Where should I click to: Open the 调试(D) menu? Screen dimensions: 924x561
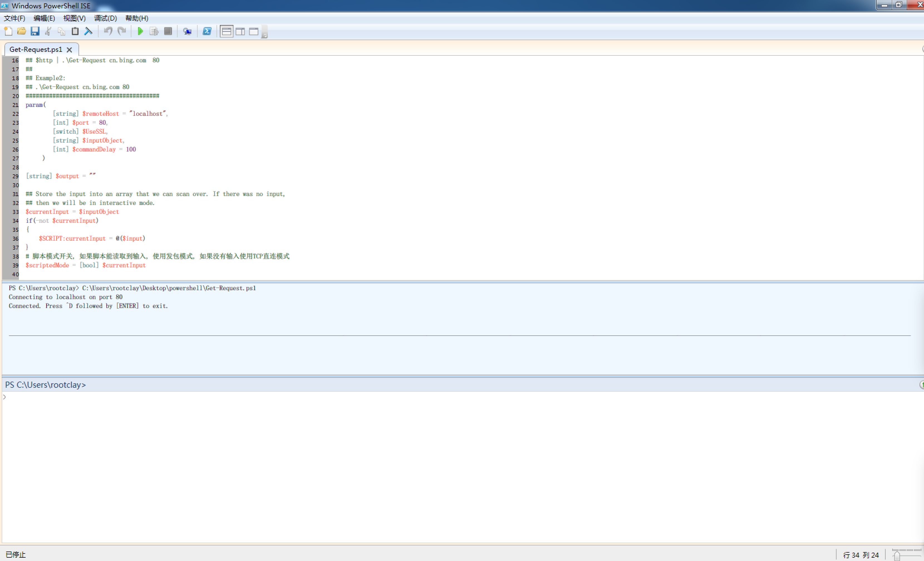pyautogui.click(x=105, y=18)
